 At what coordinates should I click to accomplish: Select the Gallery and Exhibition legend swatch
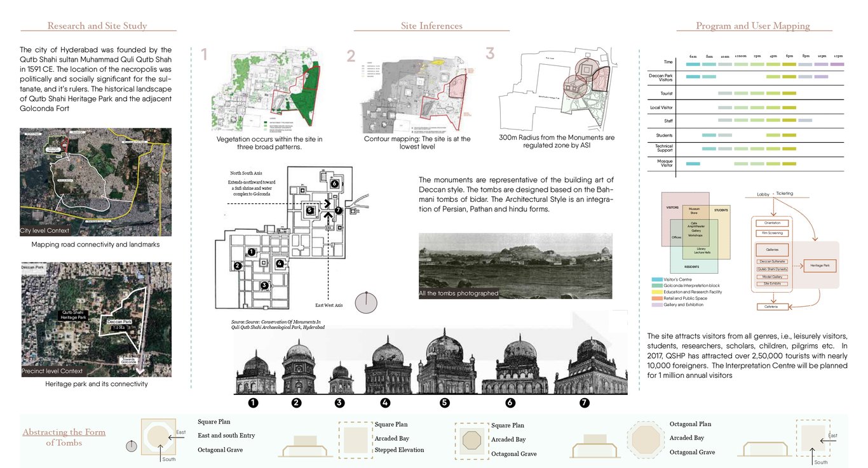tap(656, 305)
